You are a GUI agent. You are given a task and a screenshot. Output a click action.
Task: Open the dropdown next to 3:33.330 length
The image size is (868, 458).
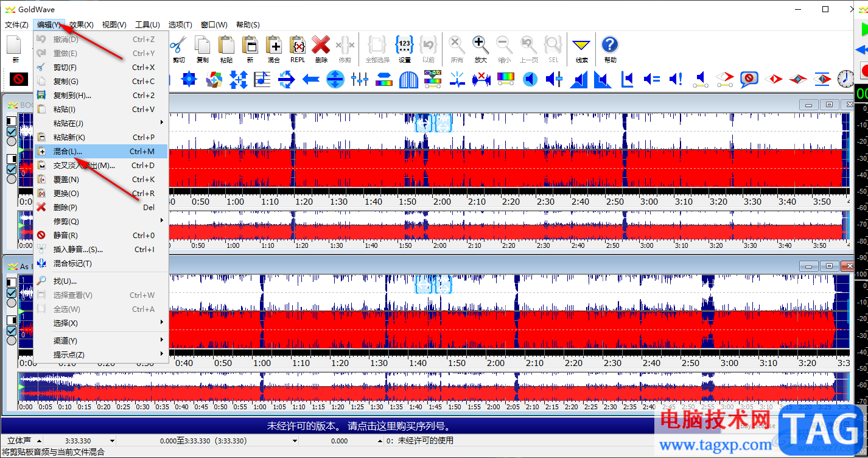point(112,440)
